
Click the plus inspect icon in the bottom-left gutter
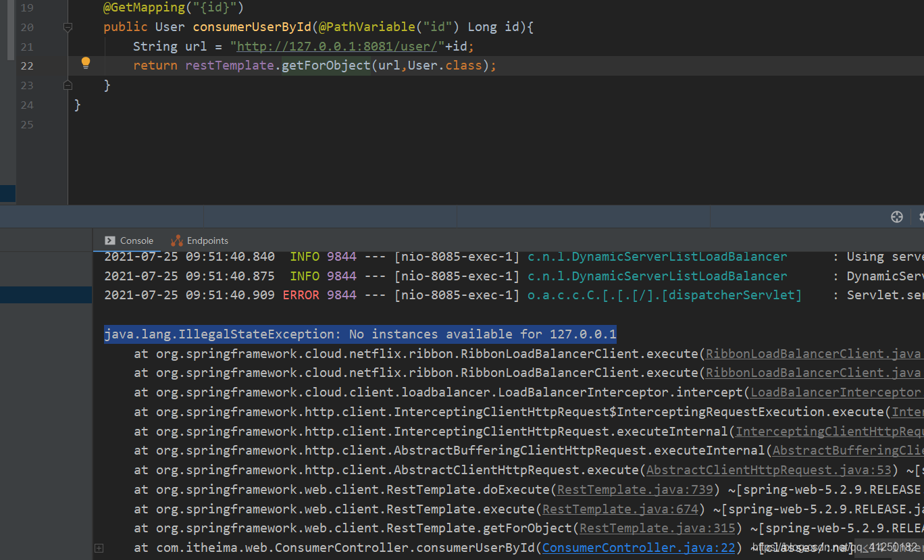tap(99, 548)
